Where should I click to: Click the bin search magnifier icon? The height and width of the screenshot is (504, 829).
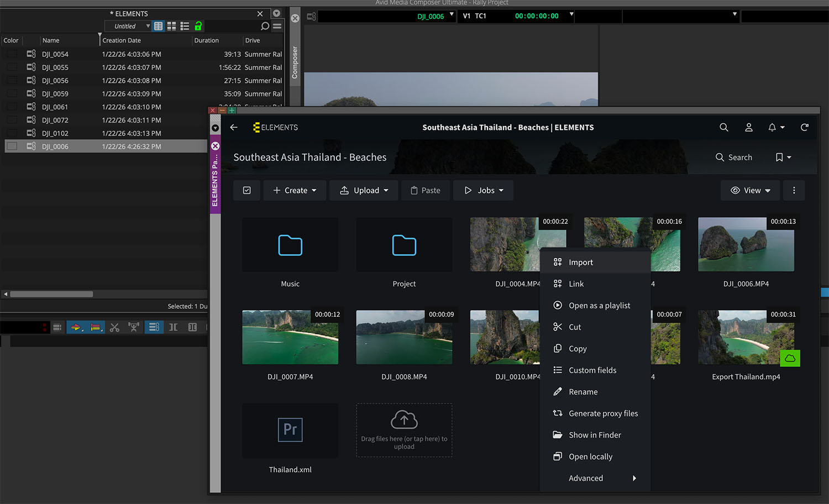tap(265, 26)
